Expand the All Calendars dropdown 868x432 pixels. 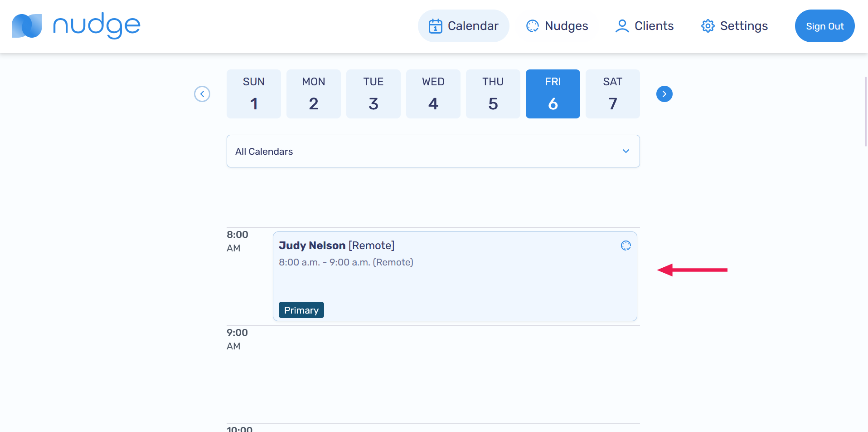point(433,151)
